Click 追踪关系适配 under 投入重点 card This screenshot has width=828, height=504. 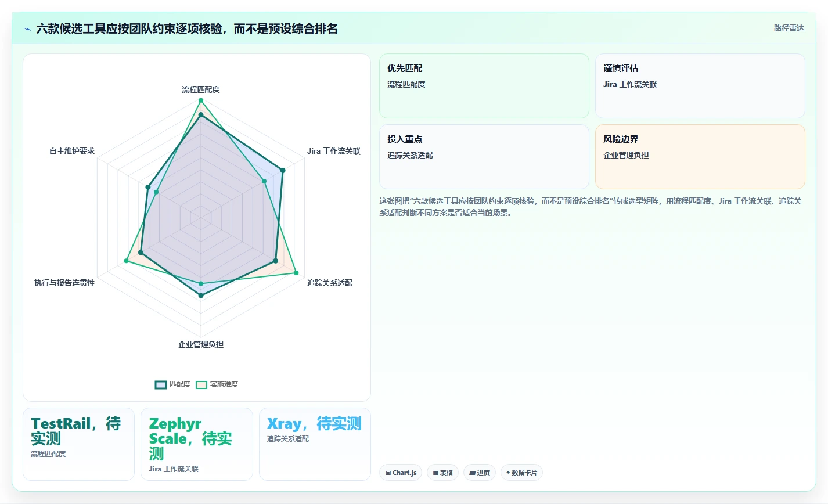click(x=410, y=155)
